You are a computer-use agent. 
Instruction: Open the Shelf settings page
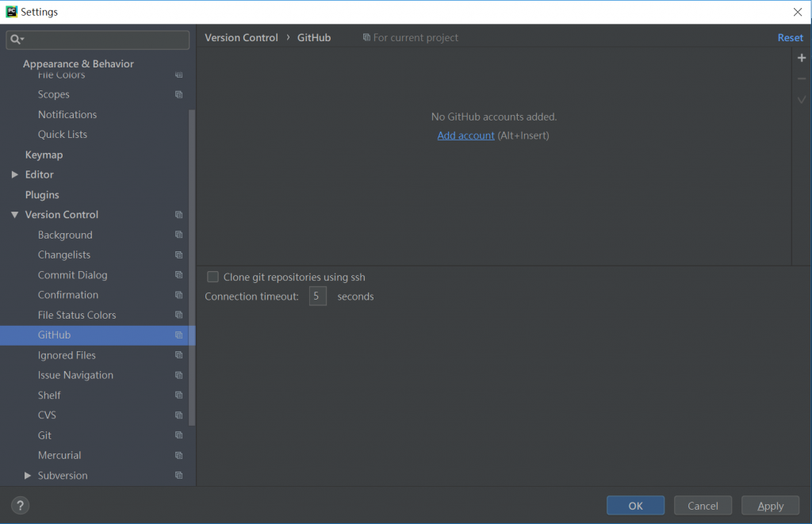[x=49, y=395]
